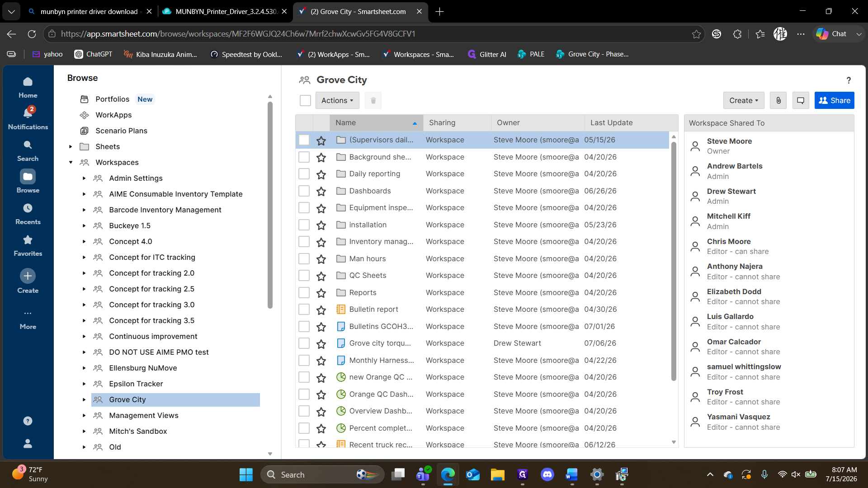Click the Bulletin report form icon

click(x=341, y=310)
